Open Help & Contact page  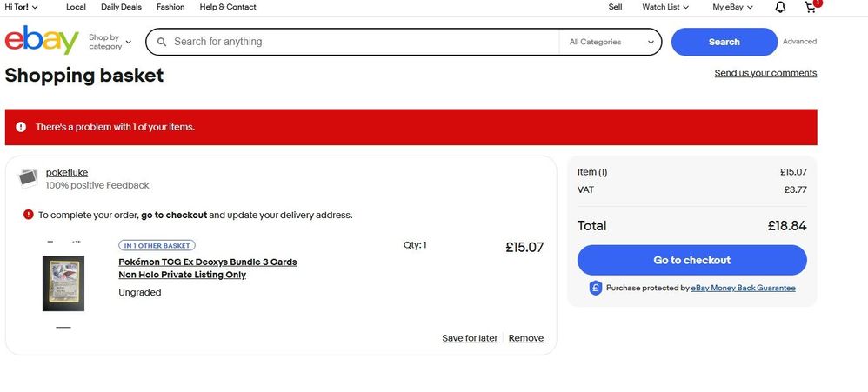228,7
